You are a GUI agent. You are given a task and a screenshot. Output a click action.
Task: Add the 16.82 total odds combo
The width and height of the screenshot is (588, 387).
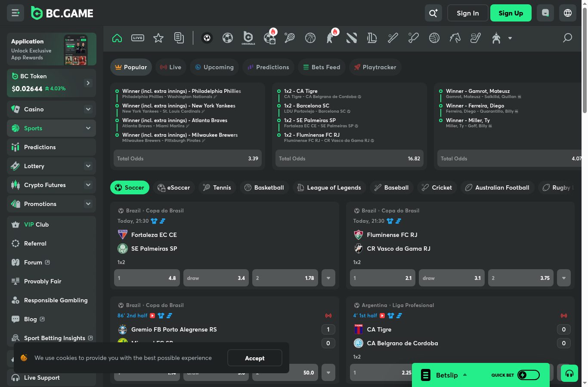350,158
